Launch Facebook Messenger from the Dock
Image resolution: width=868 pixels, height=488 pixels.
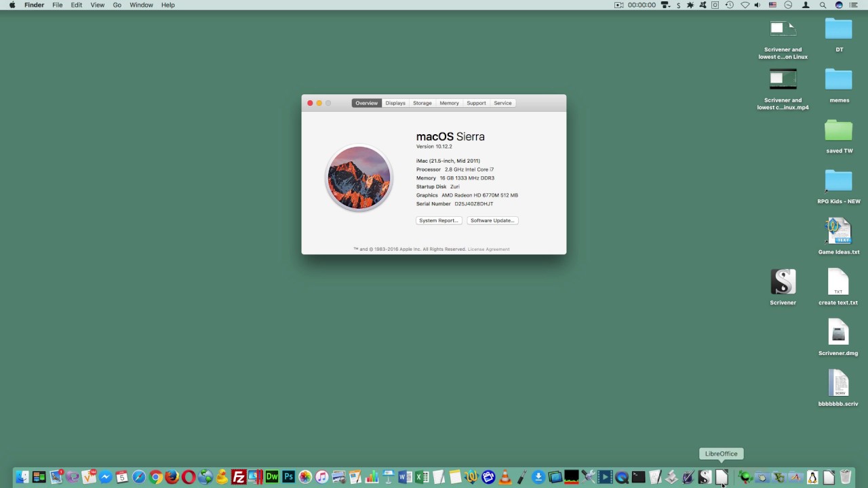pos(106,477)
